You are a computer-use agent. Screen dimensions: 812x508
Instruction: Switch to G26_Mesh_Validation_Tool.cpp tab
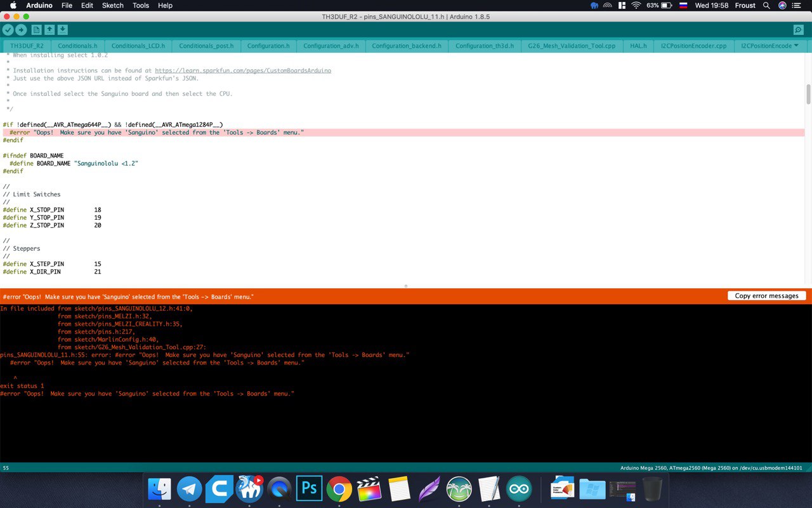click(x=572, y=46)
